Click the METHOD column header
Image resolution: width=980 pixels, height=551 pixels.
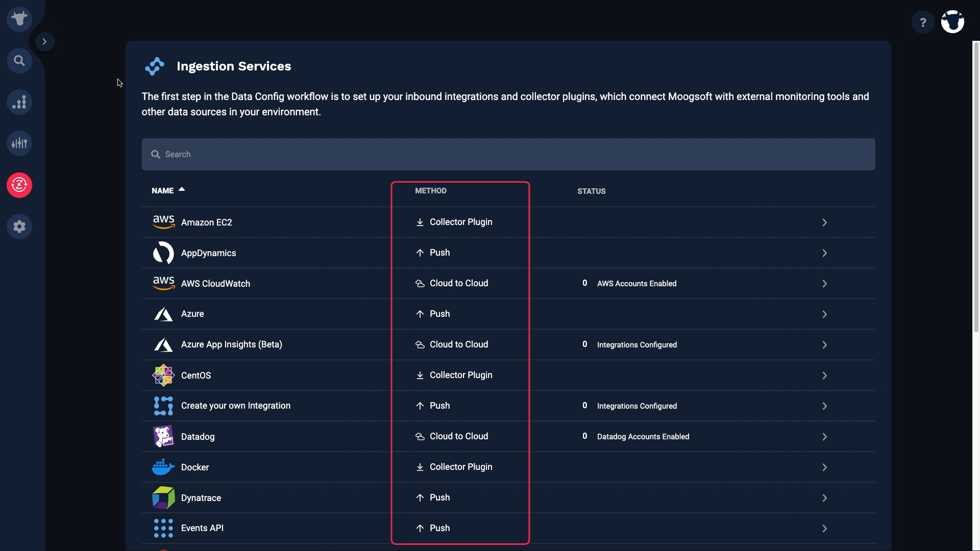[x=431, y=191]
